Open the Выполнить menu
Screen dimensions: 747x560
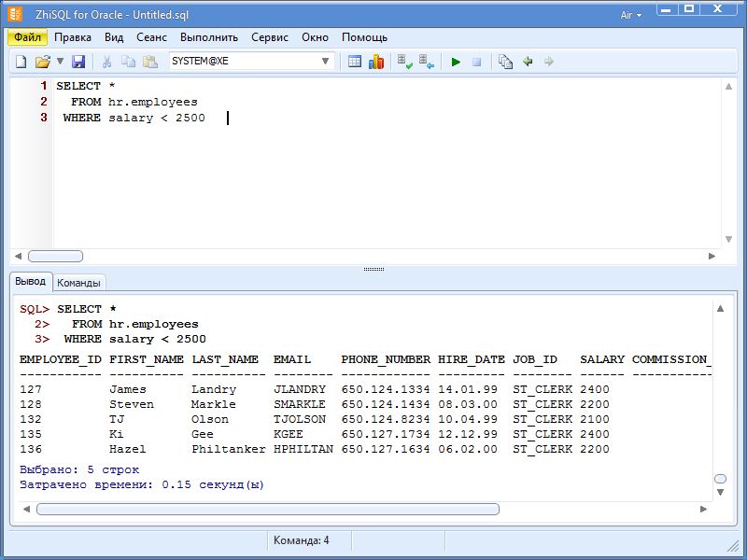coord(209,37)
